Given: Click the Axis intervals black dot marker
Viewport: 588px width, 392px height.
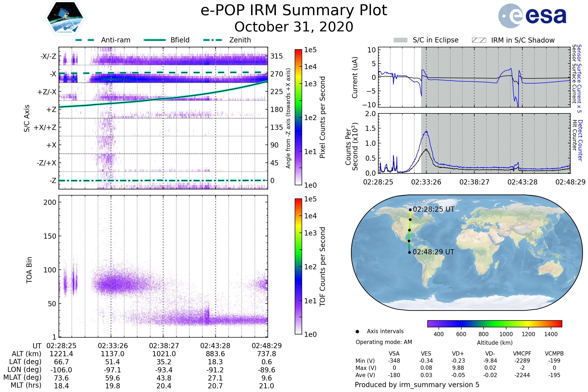Looking at the screenshot, I should click(357, 331).
